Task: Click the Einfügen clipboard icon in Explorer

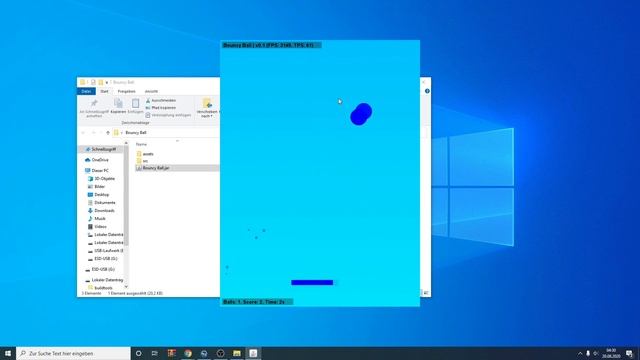Action: 135,103
